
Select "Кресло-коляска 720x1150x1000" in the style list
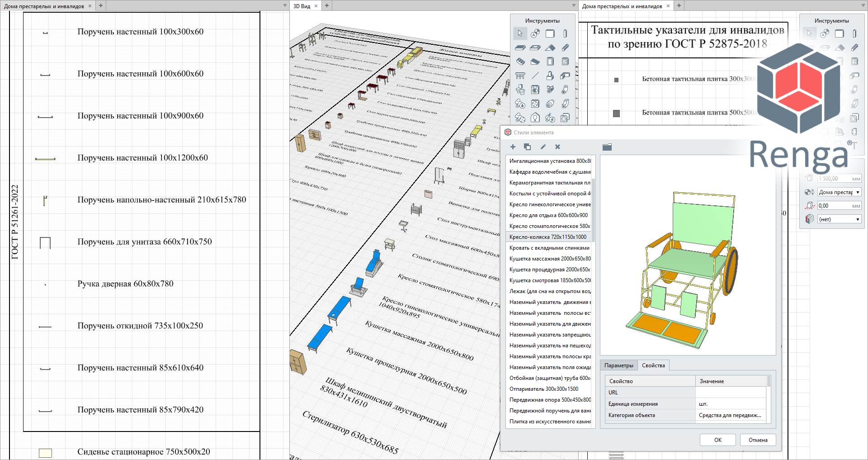(x=548, y=237)
